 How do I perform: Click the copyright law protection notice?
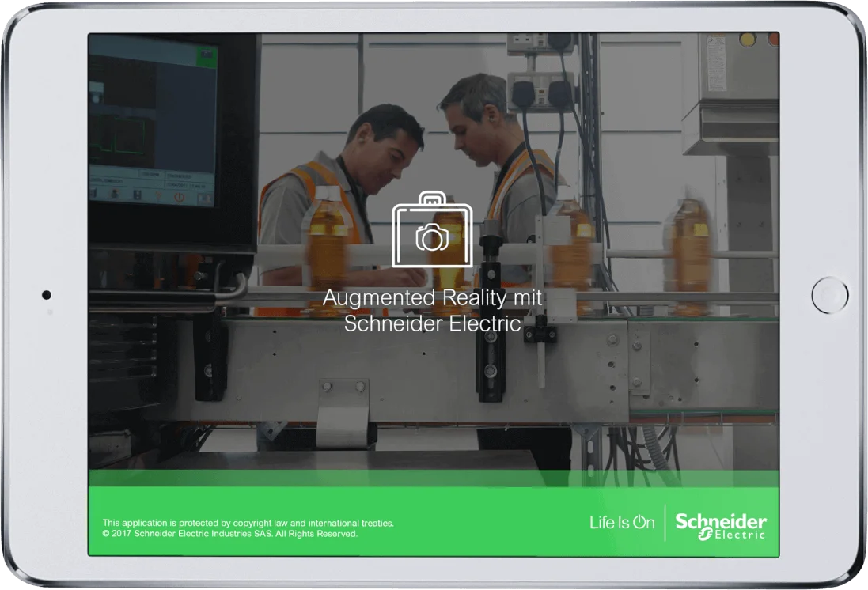248,523
